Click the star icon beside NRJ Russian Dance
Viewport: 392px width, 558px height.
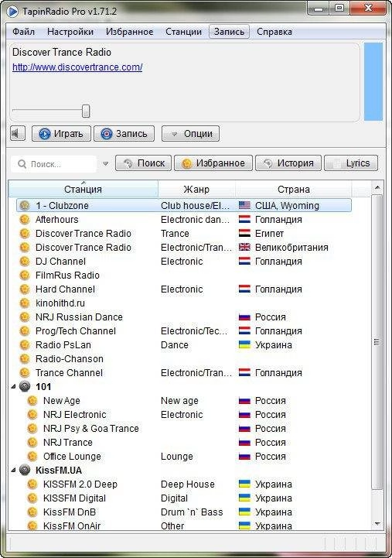tap(25, 317)
